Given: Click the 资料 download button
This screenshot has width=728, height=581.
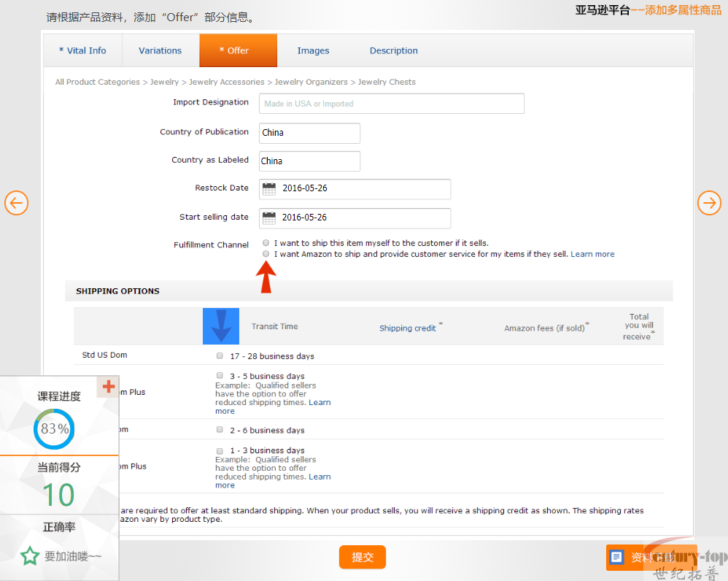Looking at the screenshot, I should pyautogui.click(x=651, y=557).
